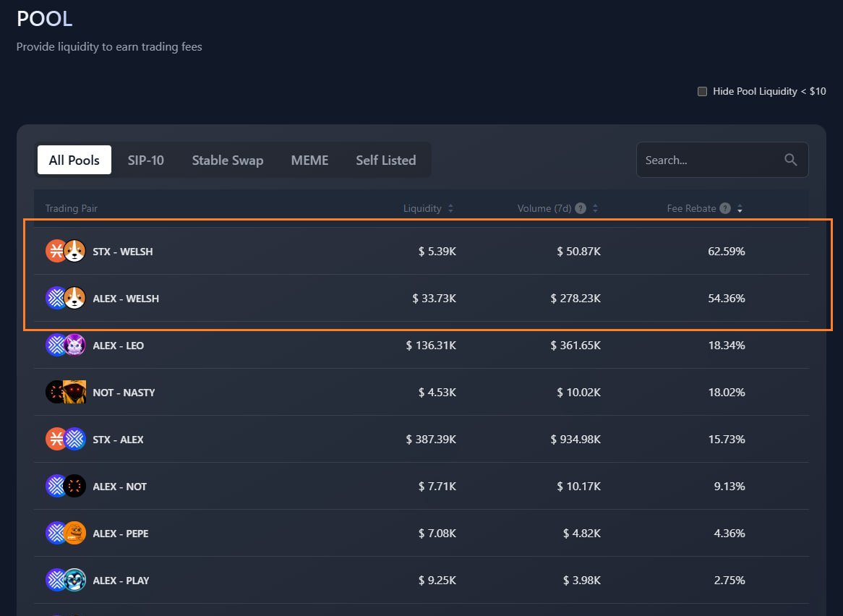Open the Self Listed tab
Screen dimensions: 843x616
tap(386, 160)
